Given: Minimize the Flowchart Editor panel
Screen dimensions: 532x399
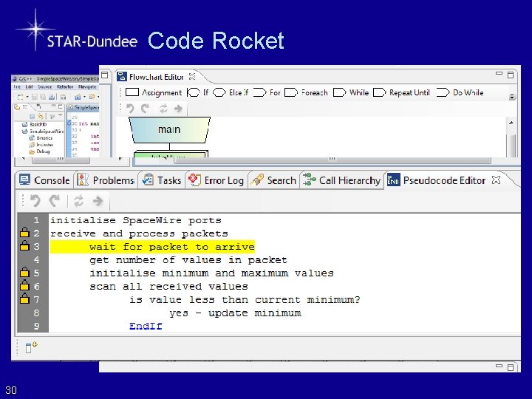Looking at the screenshot, I should [x=499, y=73].
